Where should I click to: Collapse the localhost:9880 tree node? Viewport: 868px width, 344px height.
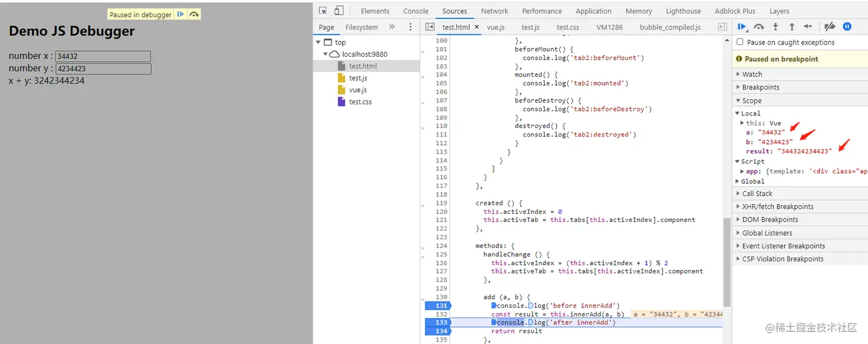pos(325,54)
